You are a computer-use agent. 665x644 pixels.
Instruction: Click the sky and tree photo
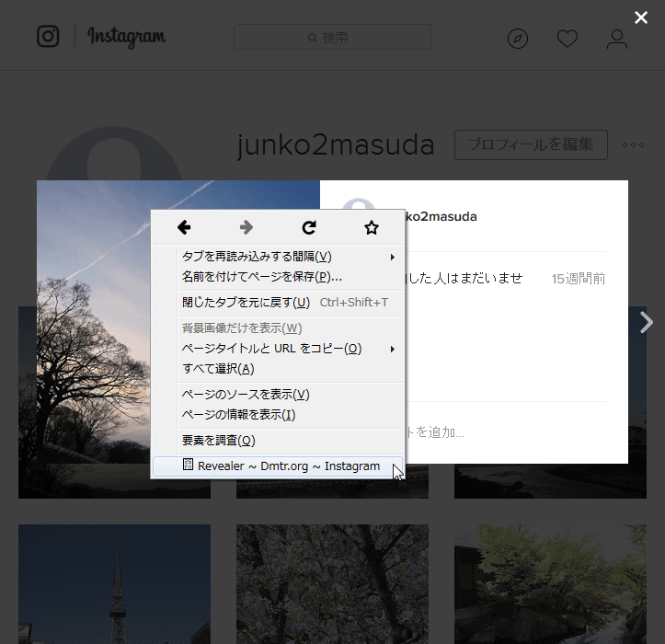pos(93,322)
